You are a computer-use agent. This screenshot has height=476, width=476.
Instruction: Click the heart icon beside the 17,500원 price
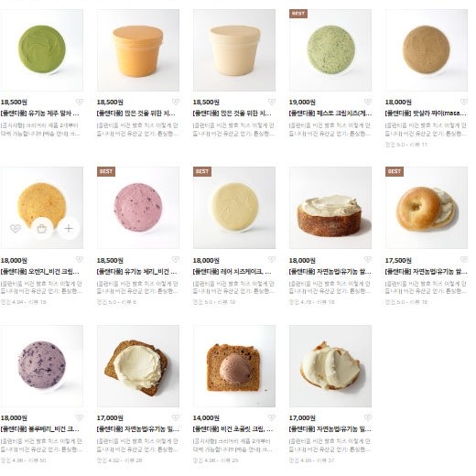(x=464, y=259)
